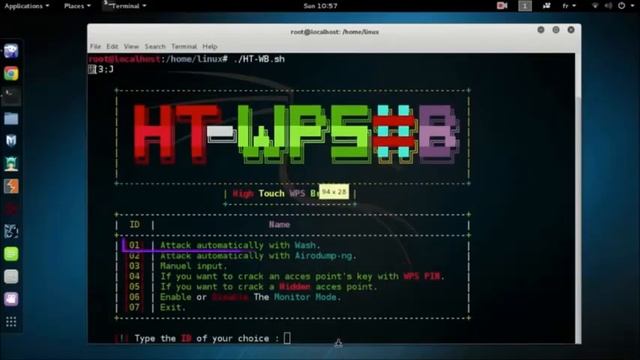Open the Search menu in terminal window
This screenshot has height=360, width=640.
coord(155,47)
